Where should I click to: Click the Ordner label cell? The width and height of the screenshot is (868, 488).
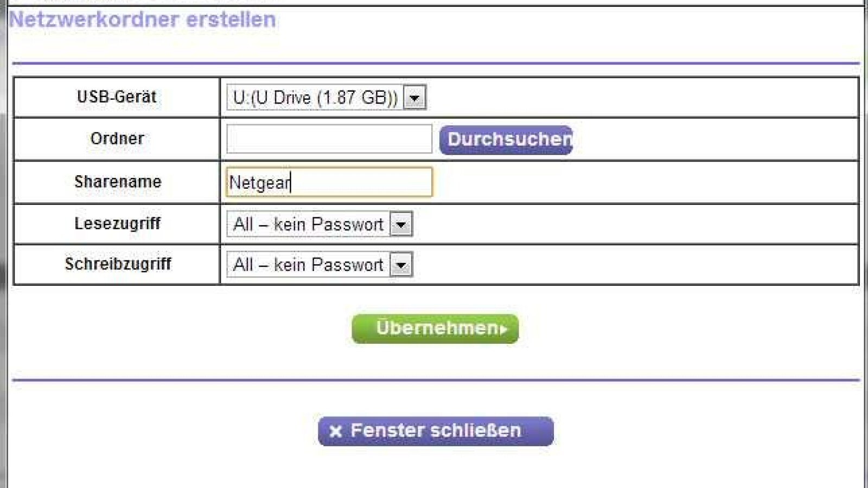click(x=117, y=139)
